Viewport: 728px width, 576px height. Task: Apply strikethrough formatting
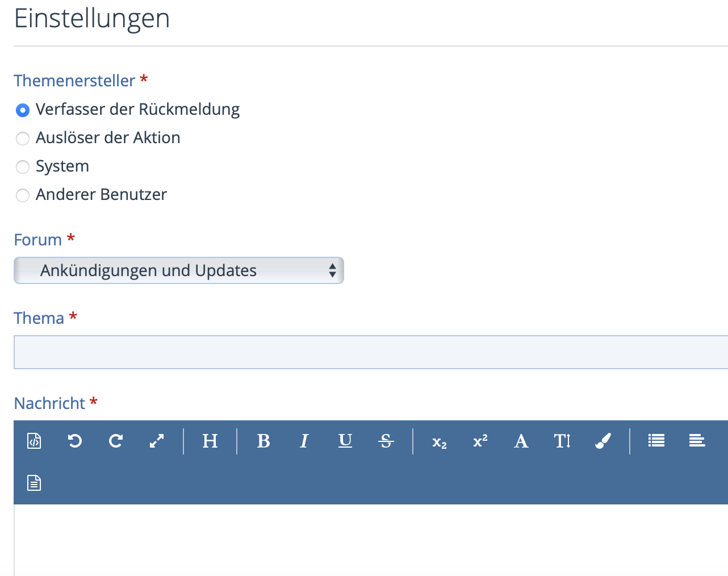click(x=386, y=441)
